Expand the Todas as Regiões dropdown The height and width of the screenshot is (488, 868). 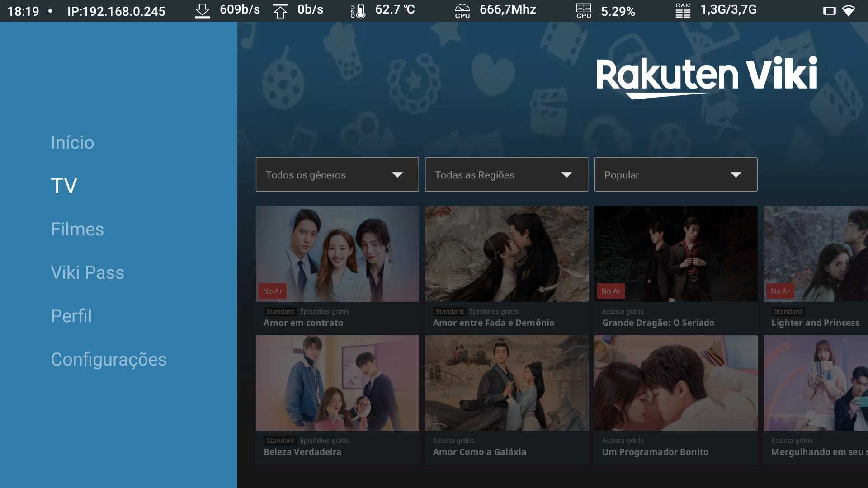pos(506,174)
